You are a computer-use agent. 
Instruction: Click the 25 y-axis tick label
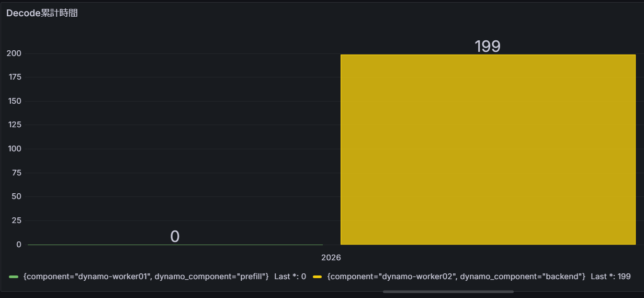click(x=17, y=220)
